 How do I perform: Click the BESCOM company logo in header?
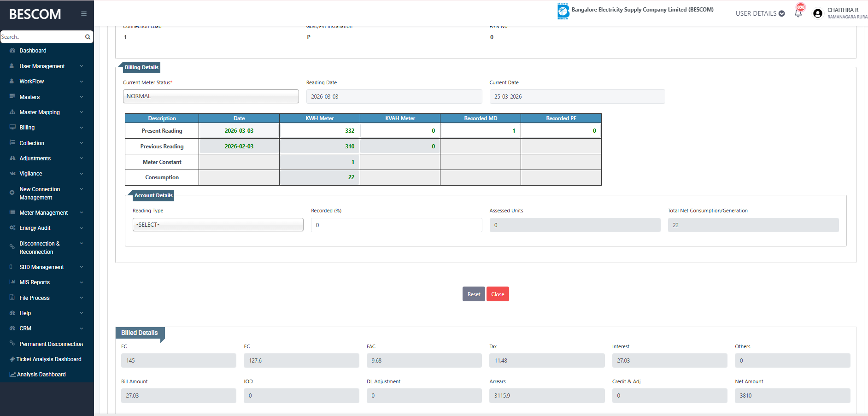[563, 11]
